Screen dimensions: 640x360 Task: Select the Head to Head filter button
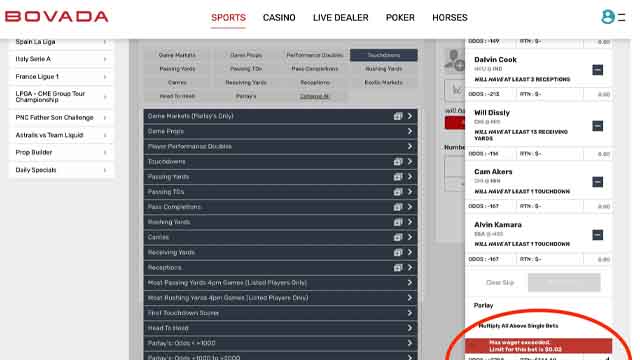pos(177,96)
